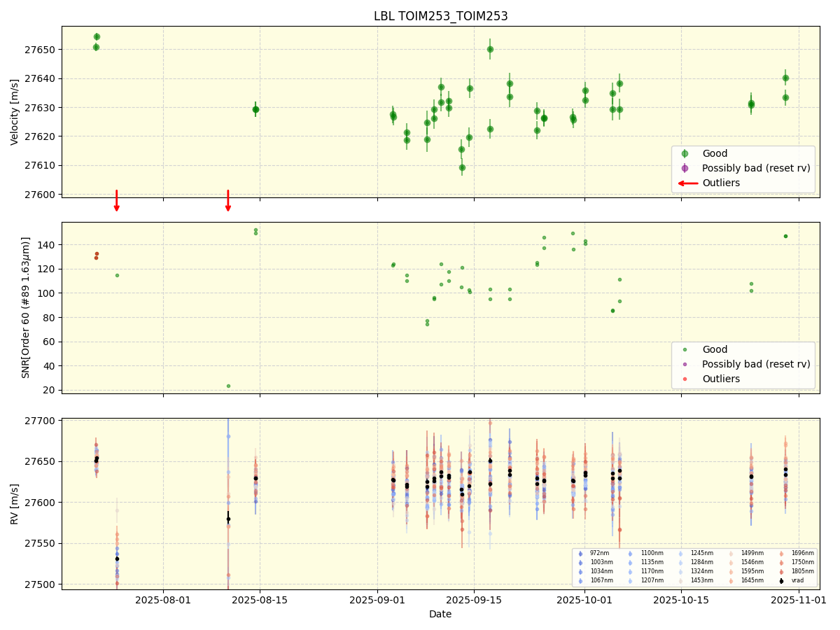Select the 2025-09-15 date tick label
This screenshot has height=630, width=840.
point(474,599)
